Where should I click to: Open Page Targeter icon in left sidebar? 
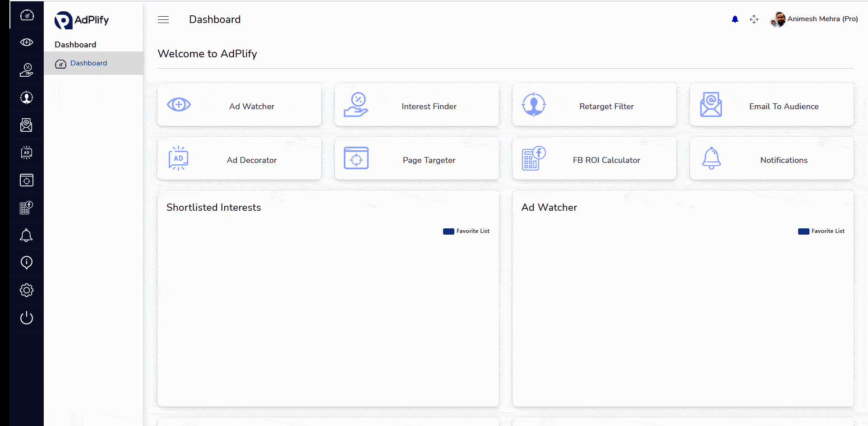(x=27, y=180)
